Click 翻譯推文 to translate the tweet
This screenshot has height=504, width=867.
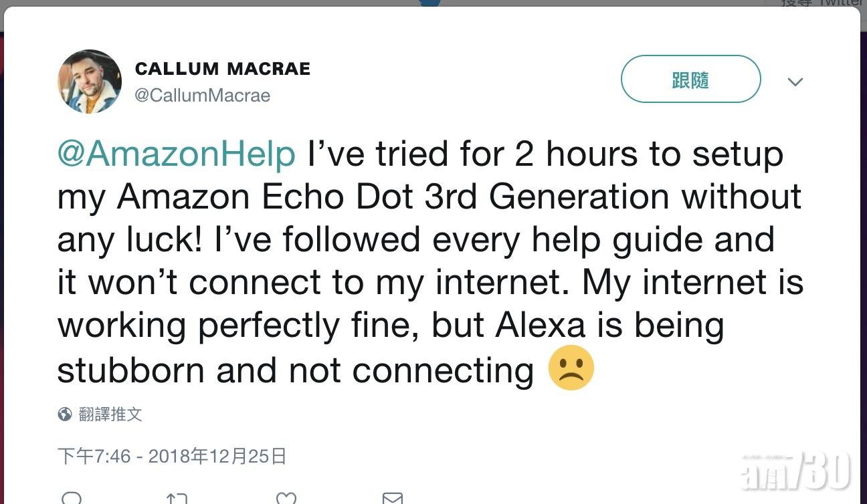[x=110, y=414]
